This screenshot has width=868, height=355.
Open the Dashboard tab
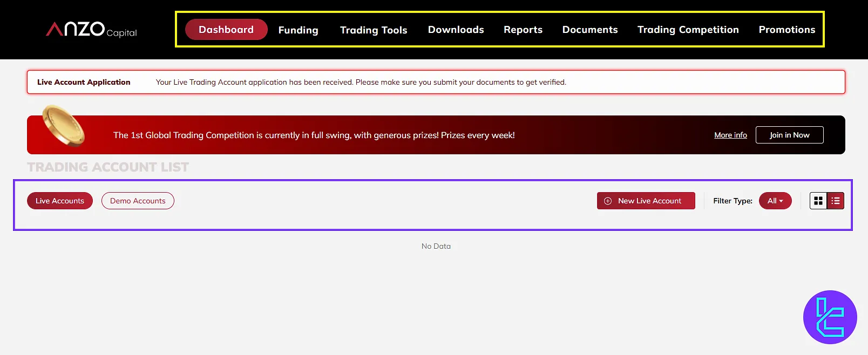click(226, 30)
